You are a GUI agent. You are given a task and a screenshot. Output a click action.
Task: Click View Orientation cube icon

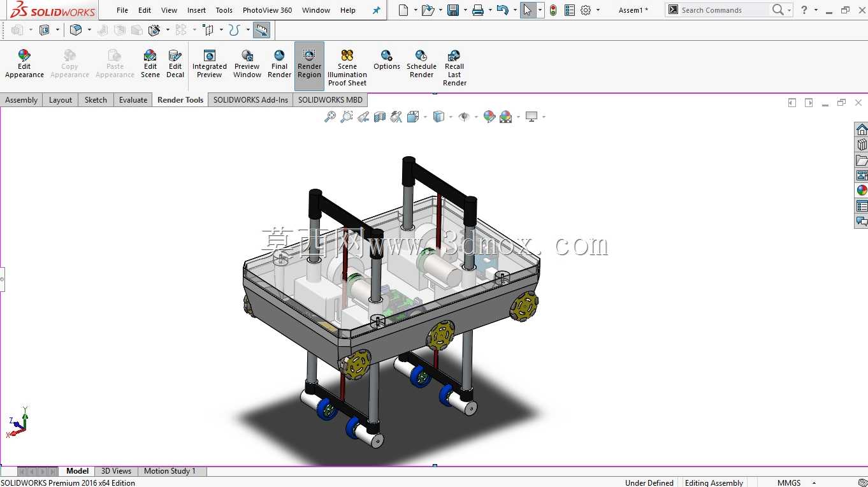pos(412,117)
